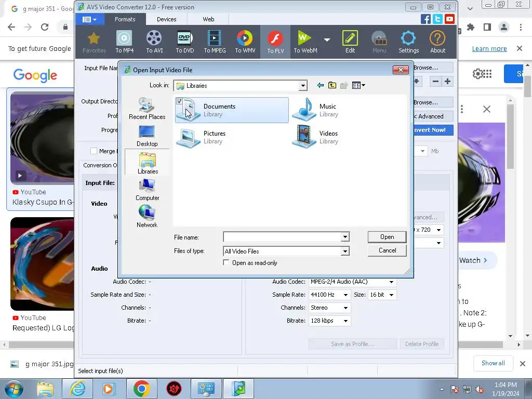The image size is (532, 399).
Task: Select Network in dialog sidebar
Action: (x=147, y=217)
